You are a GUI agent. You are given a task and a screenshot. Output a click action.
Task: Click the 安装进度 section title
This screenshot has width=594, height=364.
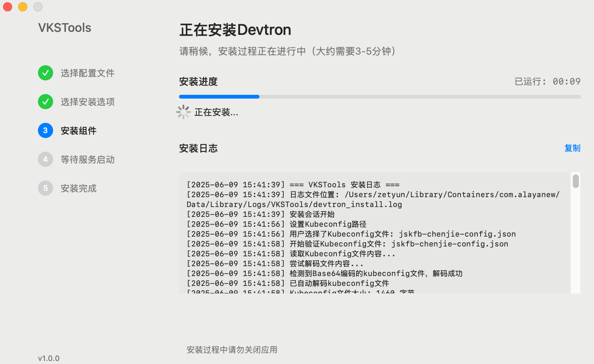(198, 82)
